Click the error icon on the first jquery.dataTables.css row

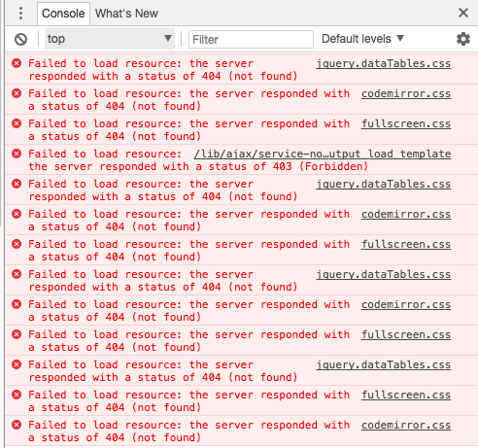coord(17,63)
